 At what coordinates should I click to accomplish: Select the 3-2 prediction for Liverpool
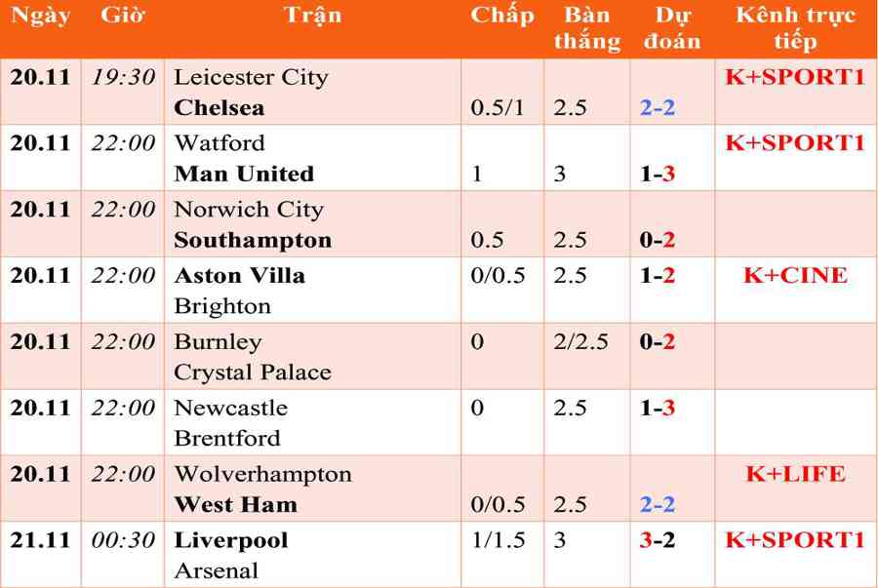pyautogui.click(x=658, y=540)
